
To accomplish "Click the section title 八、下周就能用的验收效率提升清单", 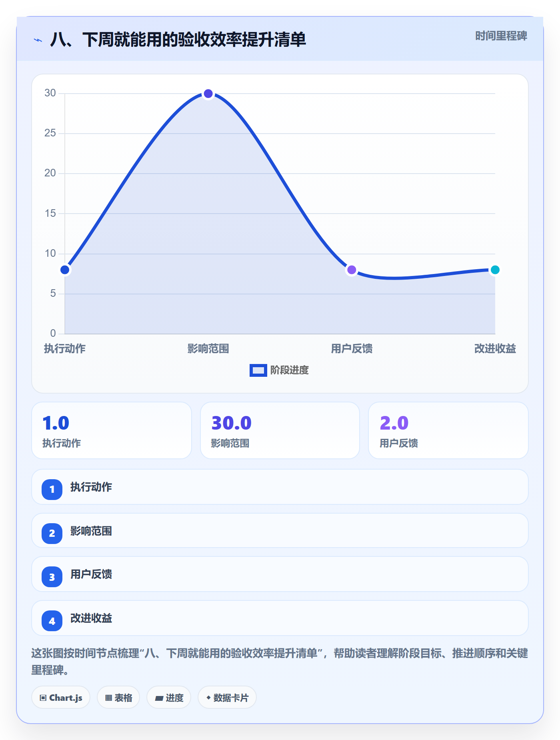I will [x=178, y=40].
